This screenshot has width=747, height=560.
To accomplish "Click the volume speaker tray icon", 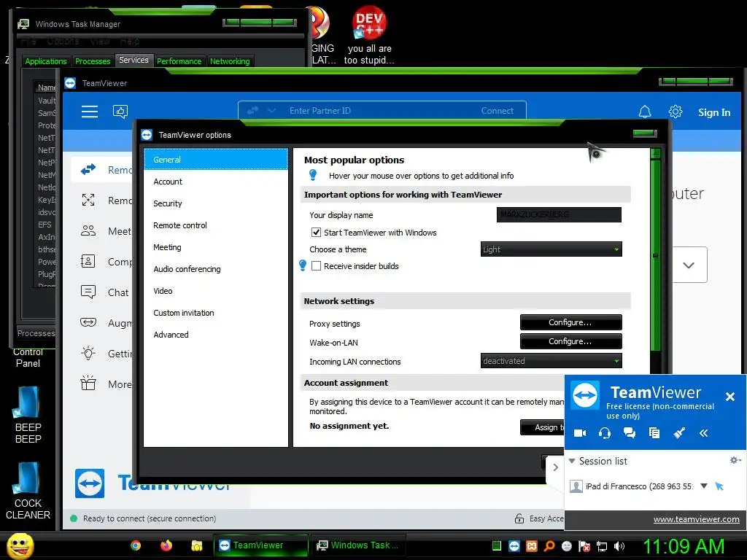I will [x=619, y=546].
